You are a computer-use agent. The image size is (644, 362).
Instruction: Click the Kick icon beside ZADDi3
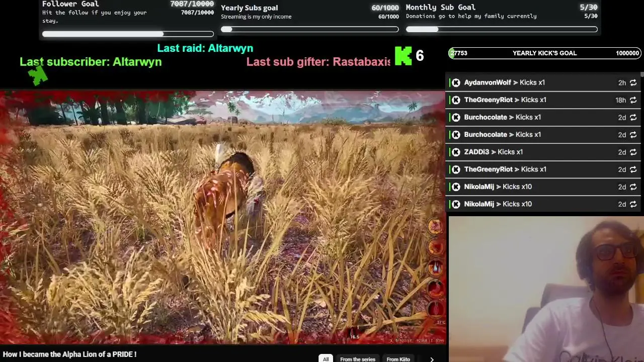[x=456, y=152]
